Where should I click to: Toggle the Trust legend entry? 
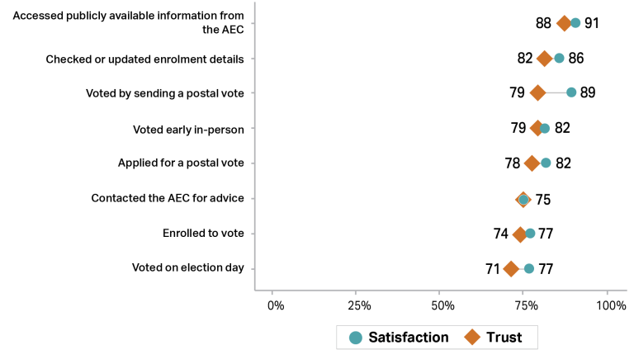495,337
